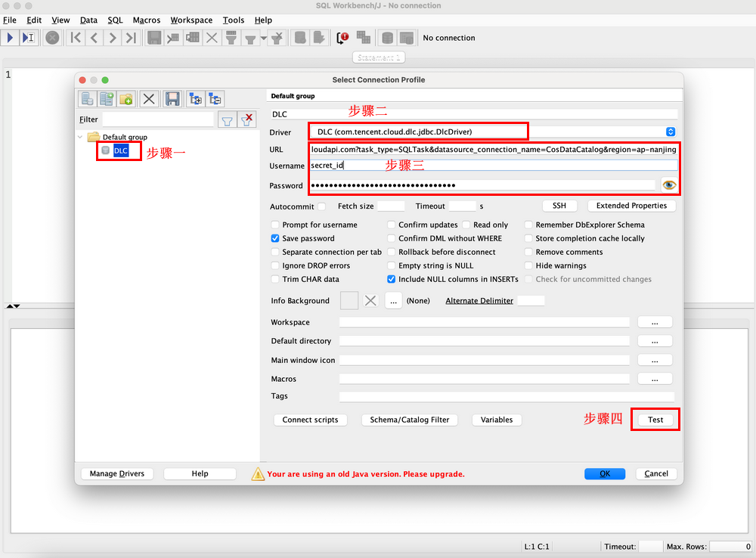Click the reset filter icon with red X
Viewport: 756px width, 558px height.
click(246, 119)
